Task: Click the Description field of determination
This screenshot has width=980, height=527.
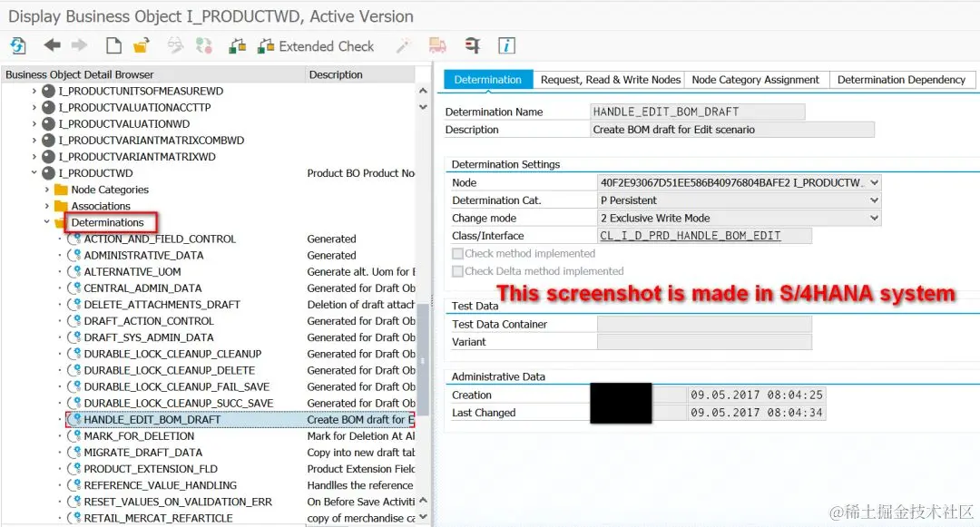Action: tap(732, 130)
